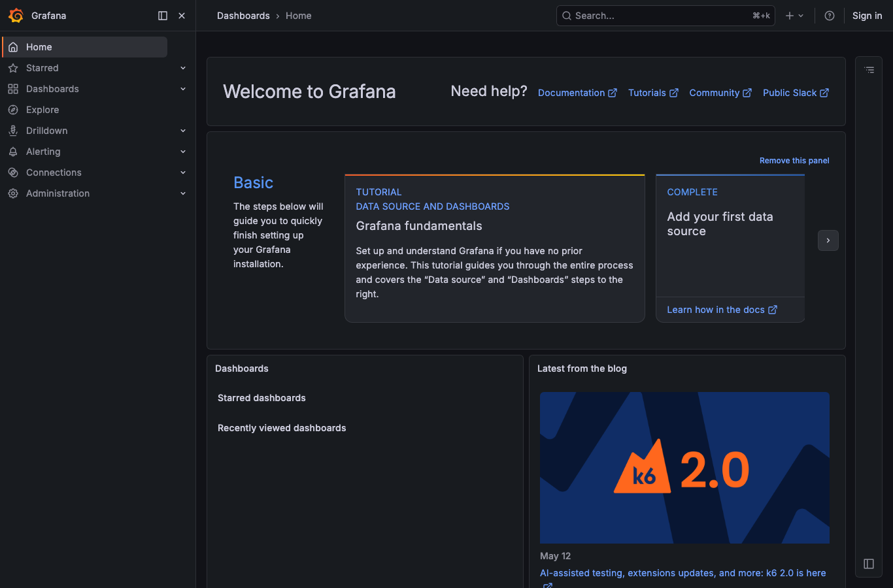Focus the Search input field
The height and width of the screenshot is (588, 893).
click(x=666, y=16)
